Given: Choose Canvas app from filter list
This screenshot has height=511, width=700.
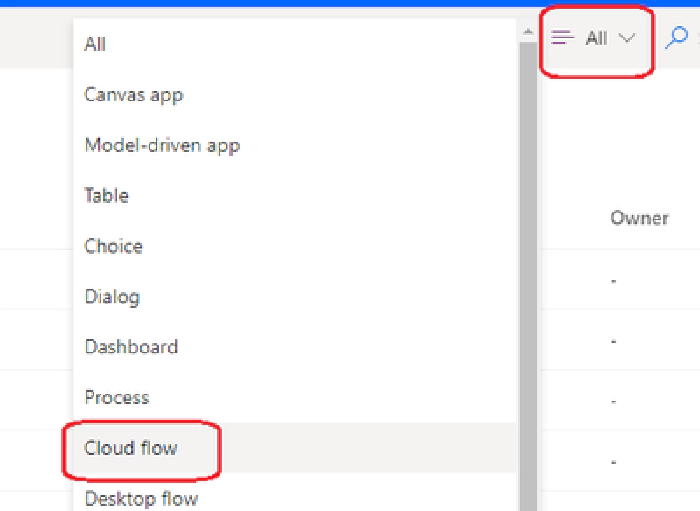Looking at the screenshot, I should click(295, 95).
